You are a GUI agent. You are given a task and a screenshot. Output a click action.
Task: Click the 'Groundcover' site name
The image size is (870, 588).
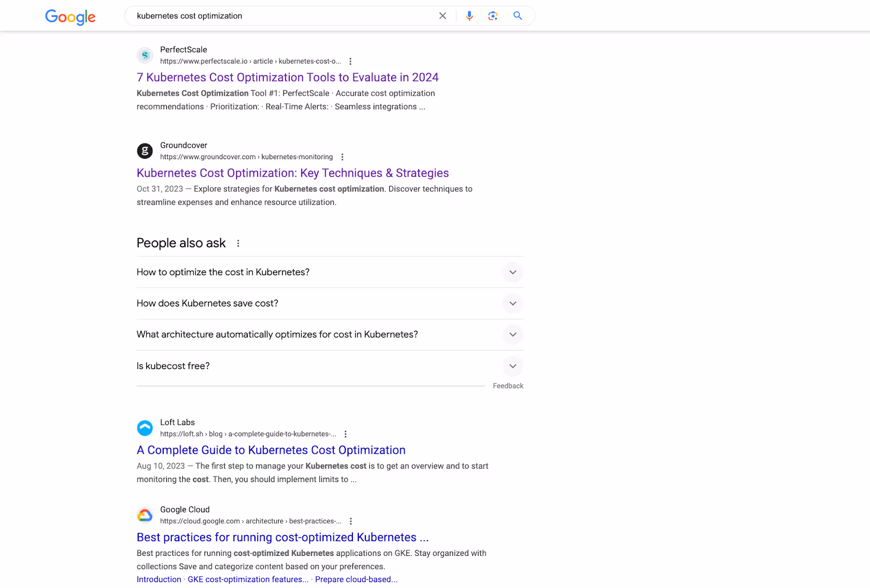click(184, 145)
